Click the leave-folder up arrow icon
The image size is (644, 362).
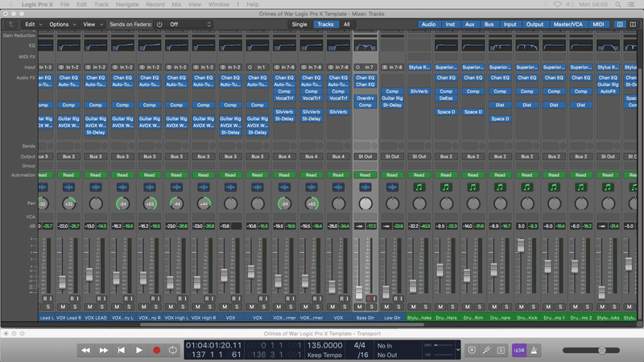(x=11, y=24)
